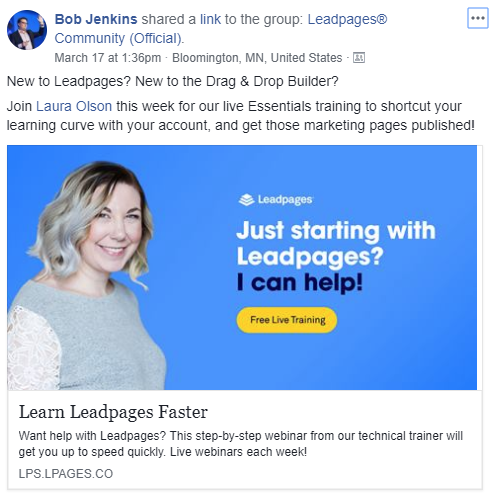Click Bob Jenkins' profile picture
The width and height of the screenshot is (492, 496).
(27, 30)
